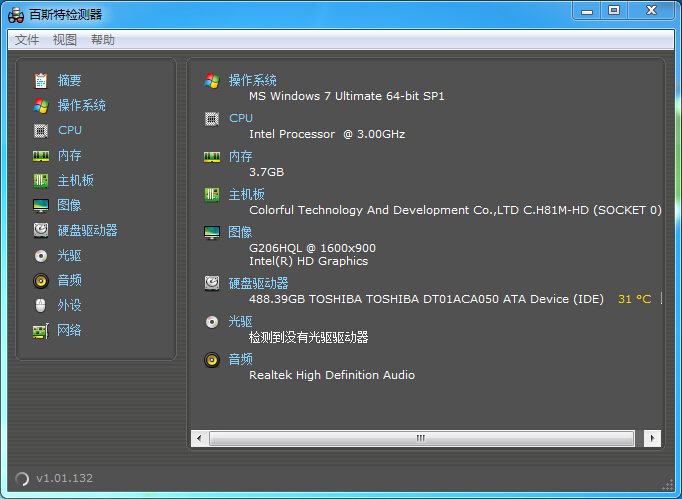
Task: Click the 音频 speaker icon in sidebar
Action: [41, 281]
